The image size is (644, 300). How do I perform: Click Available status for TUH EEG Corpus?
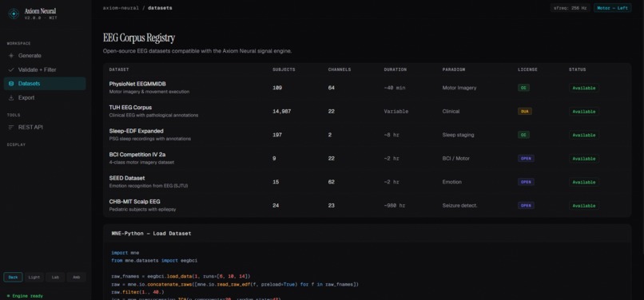point(583,111)
